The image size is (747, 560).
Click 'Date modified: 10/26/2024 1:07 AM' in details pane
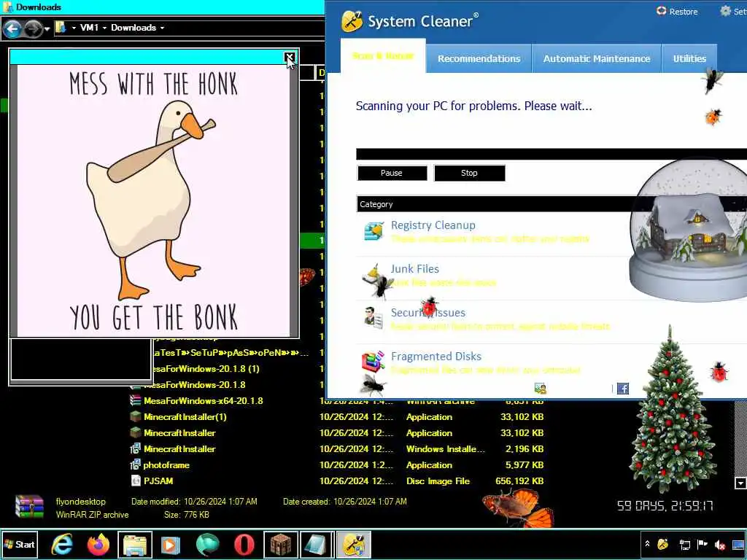[x=194, y=502]
